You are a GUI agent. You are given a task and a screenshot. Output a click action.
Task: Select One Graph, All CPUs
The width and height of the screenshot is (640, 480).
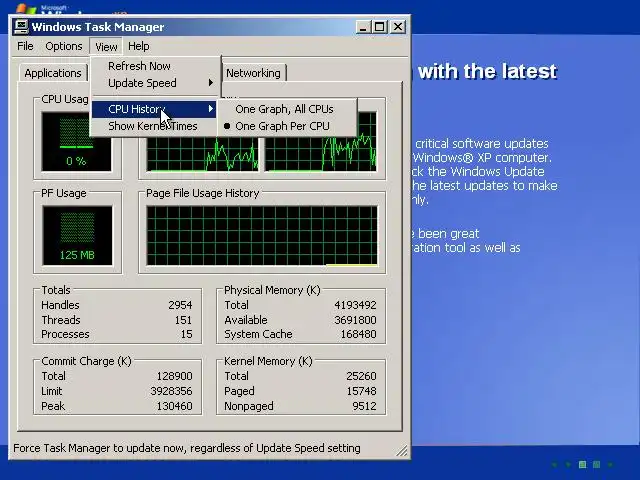pyautogui.click(x=287, y=109)
